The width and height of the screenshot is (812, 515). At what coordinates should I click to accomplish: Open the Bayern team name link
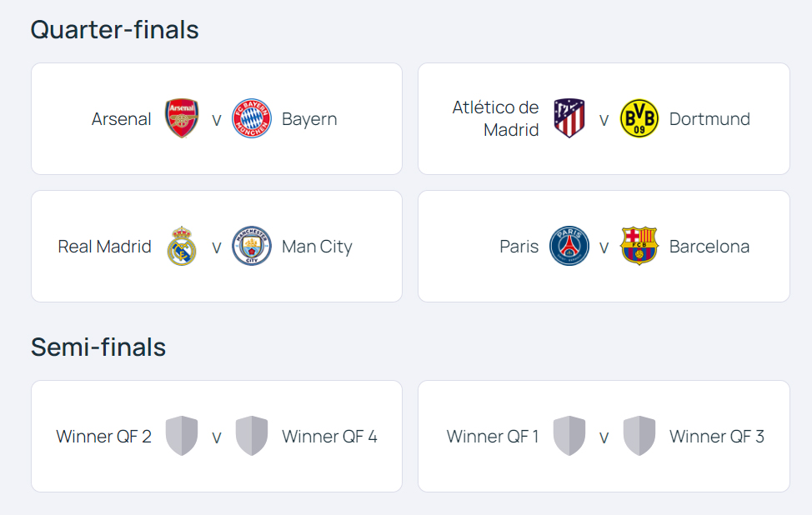coord(309,119)
